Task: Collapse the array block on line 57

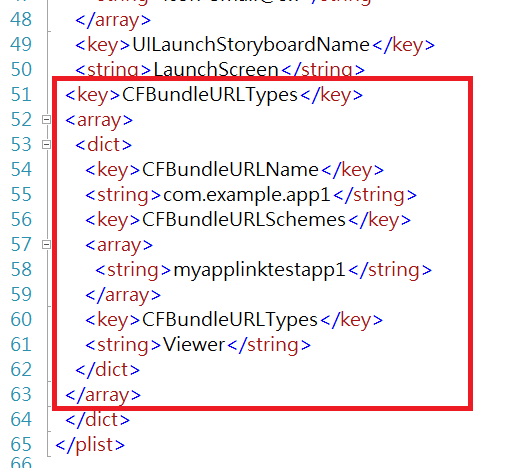Action: 46,245
